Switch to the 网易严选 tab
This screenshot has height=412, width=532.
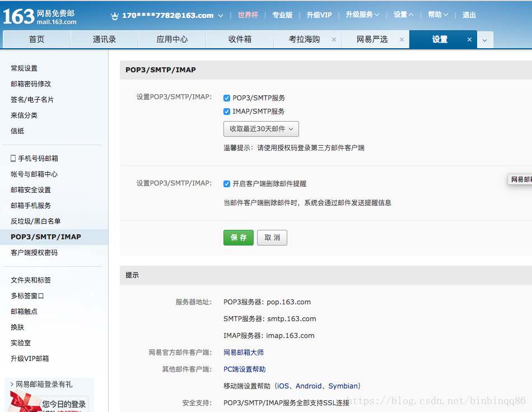[x=372, y=39]
